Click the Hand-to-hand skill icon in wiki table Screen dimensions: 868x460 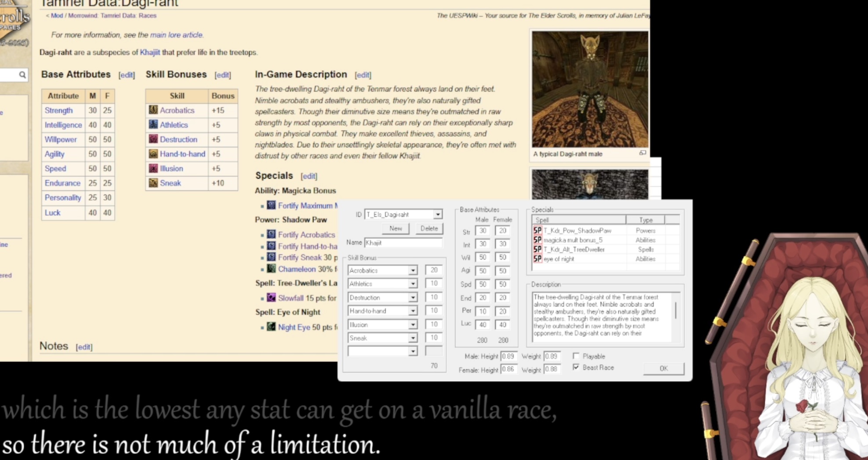point(153,153)
